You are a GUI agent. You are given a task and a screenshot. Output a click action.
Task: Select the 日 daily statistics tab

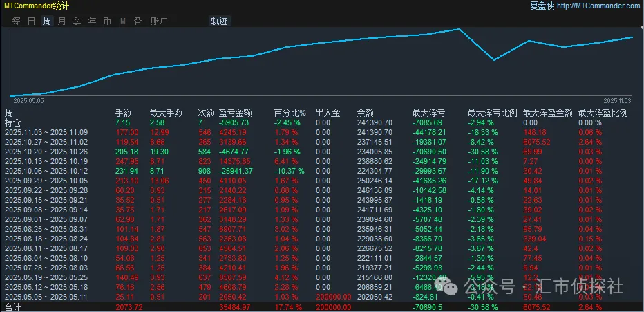31,21
